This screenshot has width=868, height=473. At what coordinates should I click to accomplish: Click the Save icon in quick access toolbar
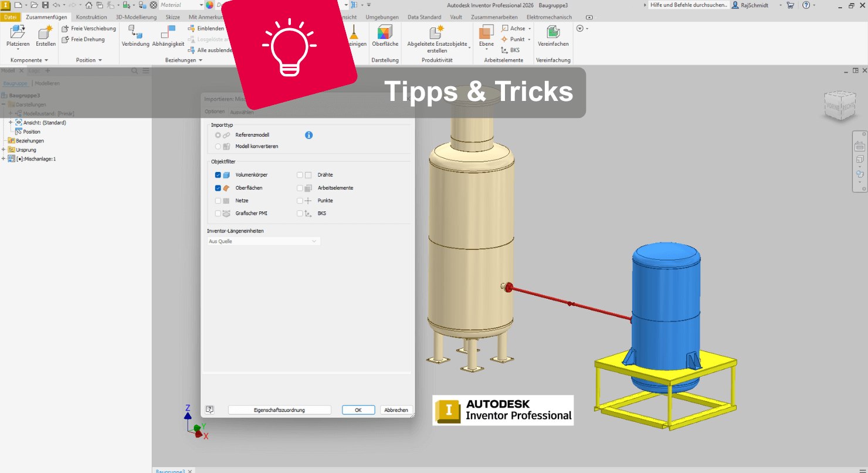(45, 5)
